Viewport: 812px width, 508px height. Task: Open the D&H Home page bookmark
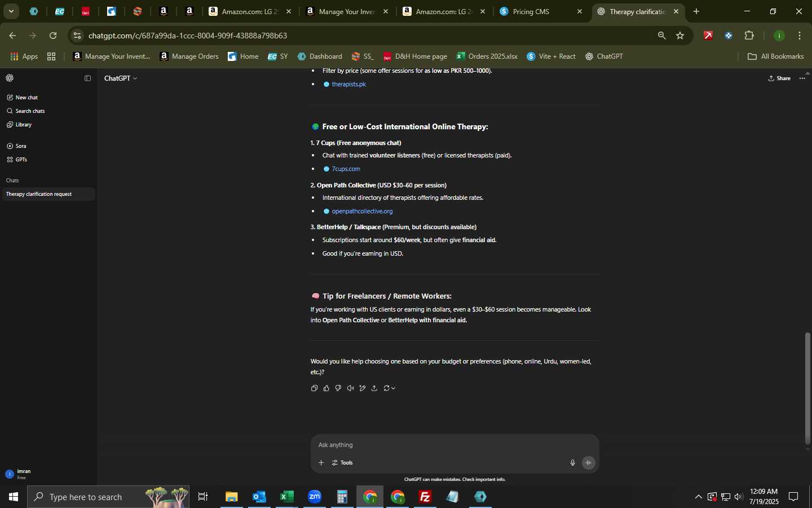[415, 56]
